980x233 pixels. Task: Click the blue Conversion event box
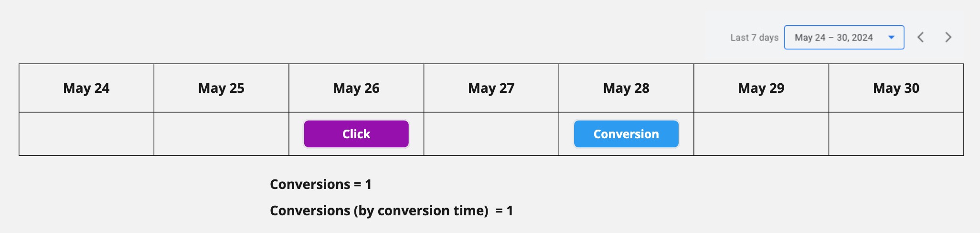(626, 134)
